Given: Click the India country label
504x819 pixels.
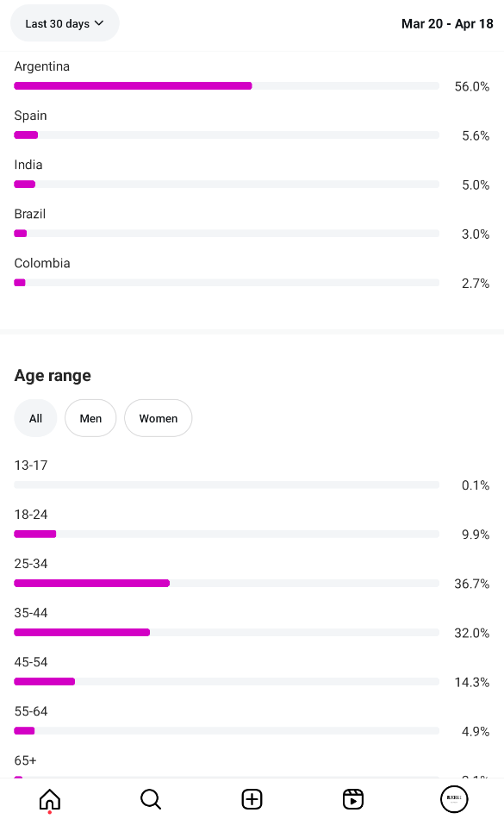Looking at the screenshot, I should [28, 165].
